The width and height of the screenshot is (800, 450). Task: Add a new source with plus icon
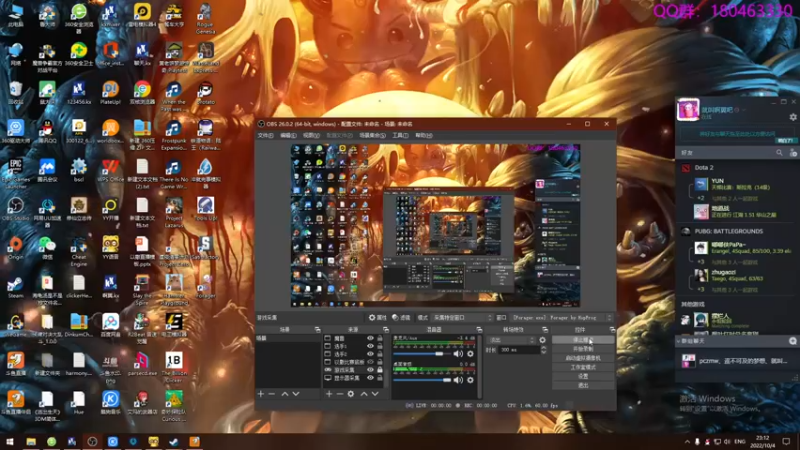coord(329,394)
